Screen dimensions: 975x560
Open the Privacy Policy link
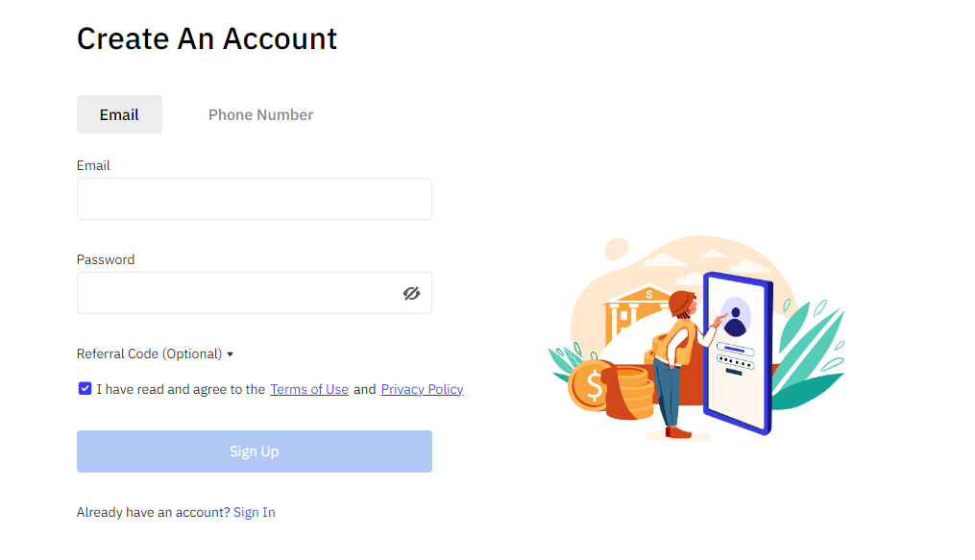pyautogui.click(x=423, y=389)
